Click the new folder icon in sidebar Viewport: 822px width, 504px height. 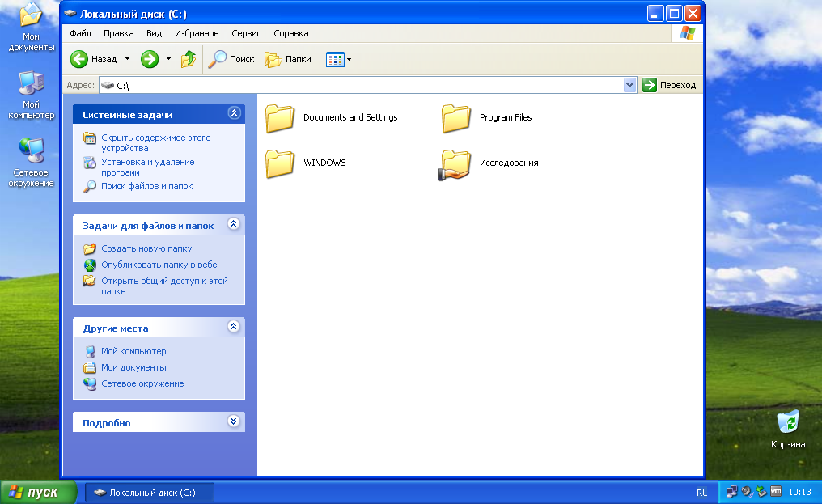tap(90, 248)
